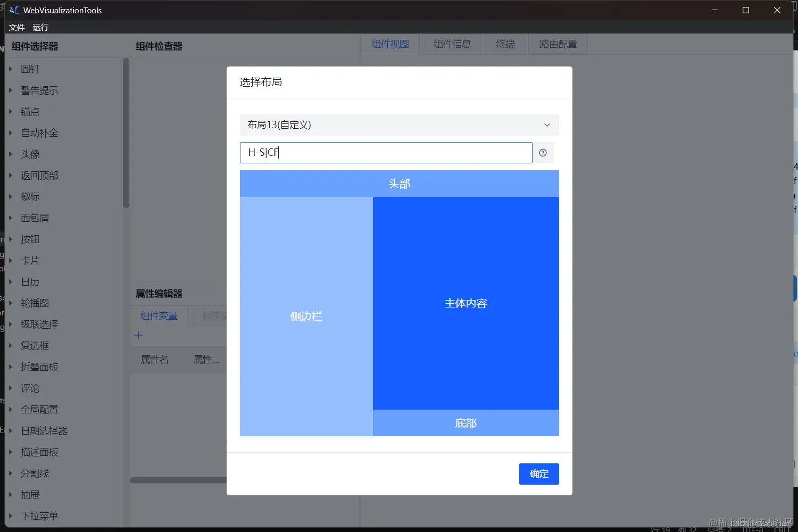Click the 属性编辑器 panel title

pos(159,294)
